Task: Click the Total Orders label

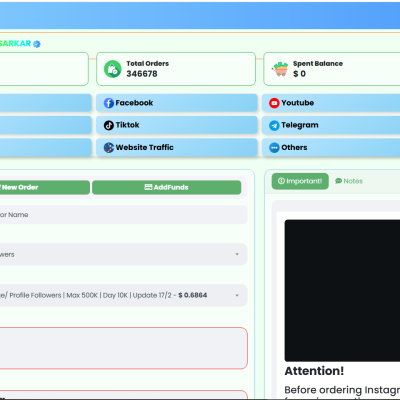Action: [147, 63]
